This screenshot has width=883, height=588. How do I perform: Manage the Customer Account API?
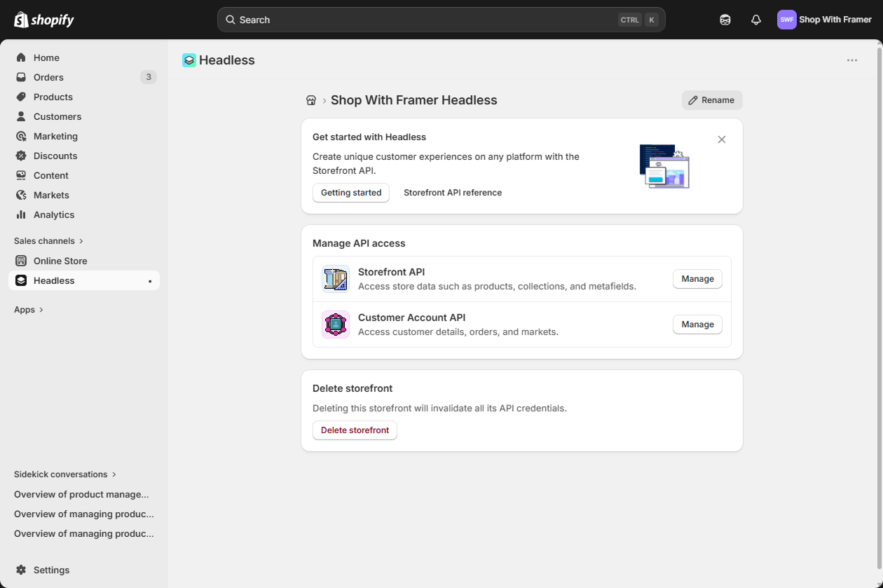697,324
